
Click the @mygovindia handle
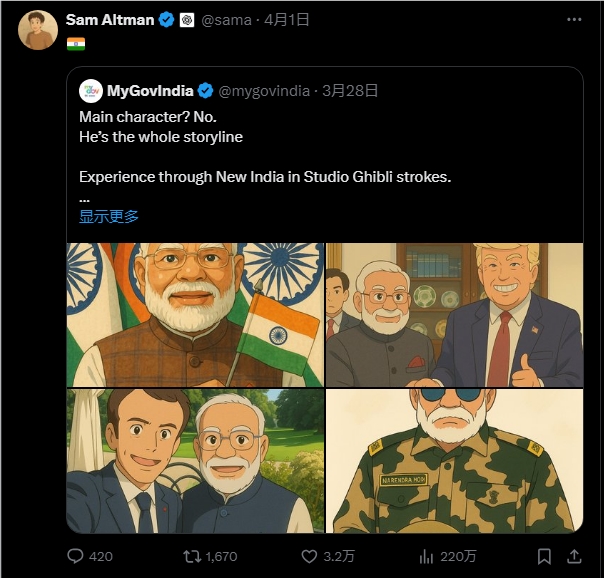pos(264,91)
